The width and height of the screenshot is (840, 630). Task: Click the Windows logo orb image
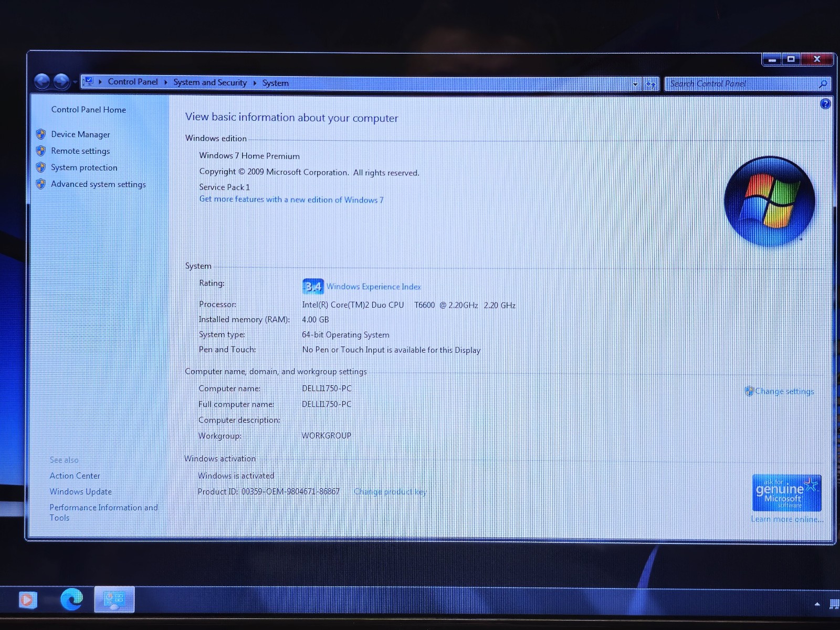(769, 202)
